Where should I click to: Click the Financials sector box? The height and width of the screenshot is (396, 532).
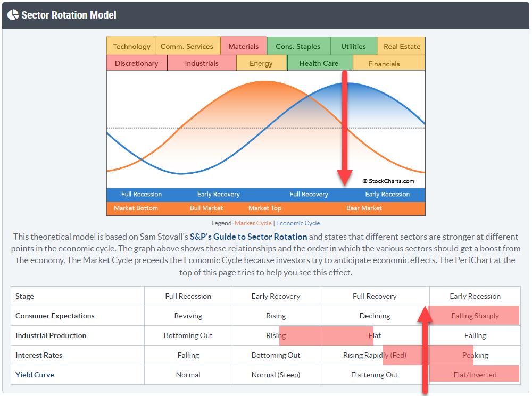point(384,64)
